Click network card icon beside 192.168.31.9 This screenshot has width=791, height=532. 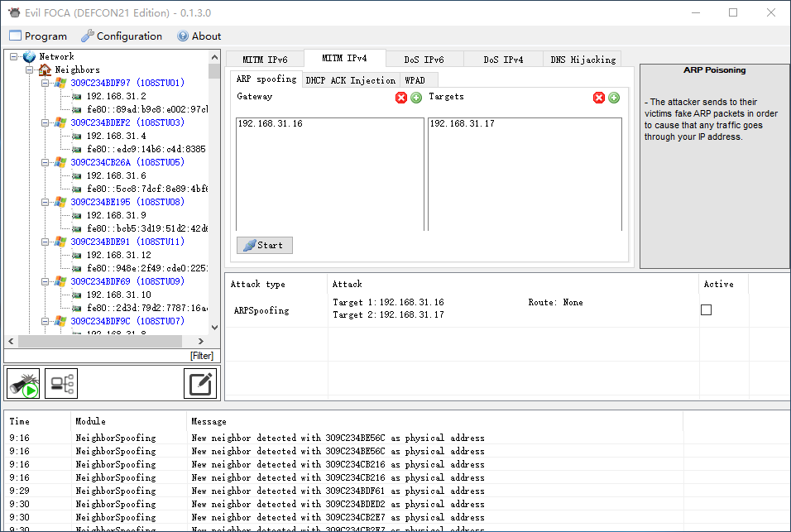77,215
